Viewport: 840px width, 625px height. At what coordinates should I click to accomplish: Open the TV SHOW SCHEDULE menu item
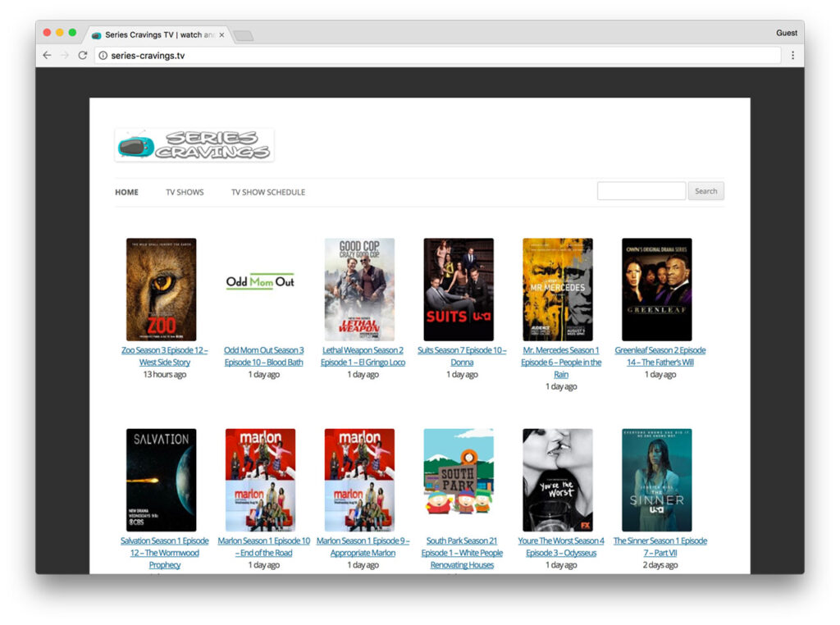268,192
